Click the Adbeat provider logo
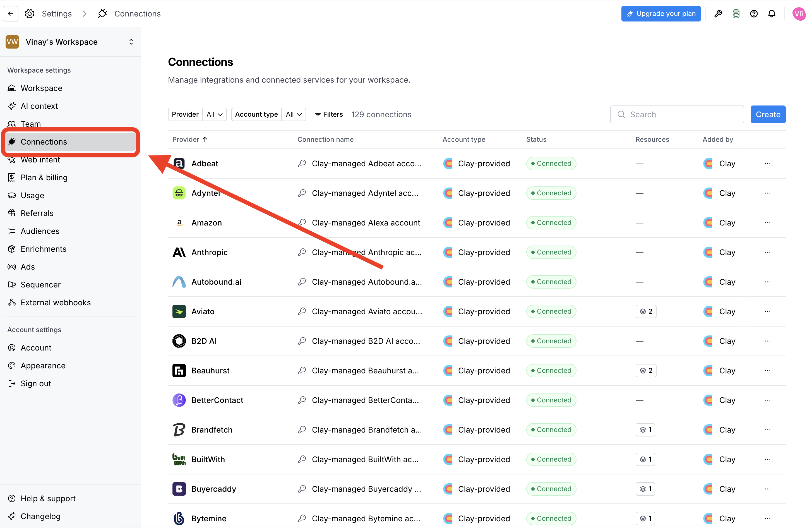The height and width of the screenshot is (528, 812). coord(179,164)
